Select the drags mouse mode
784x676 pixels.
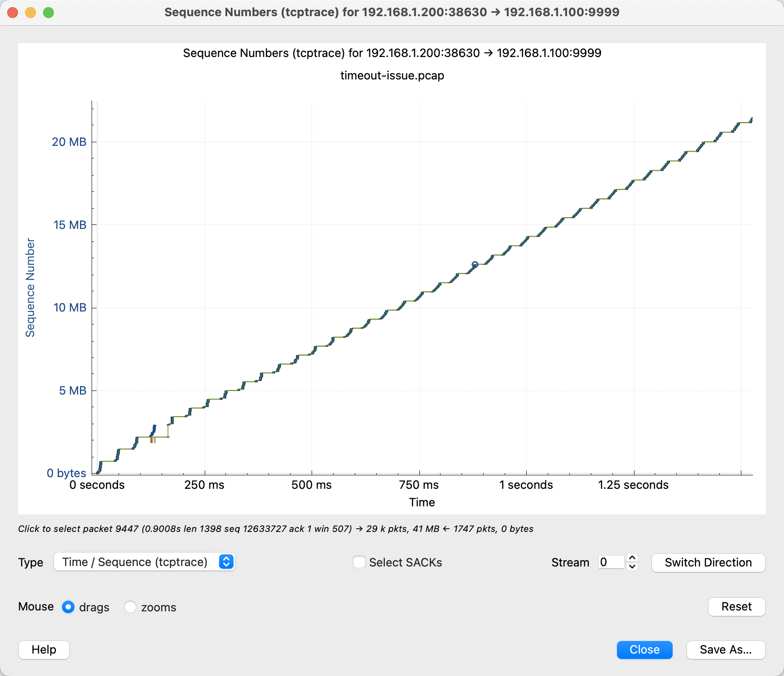(68, 607)
